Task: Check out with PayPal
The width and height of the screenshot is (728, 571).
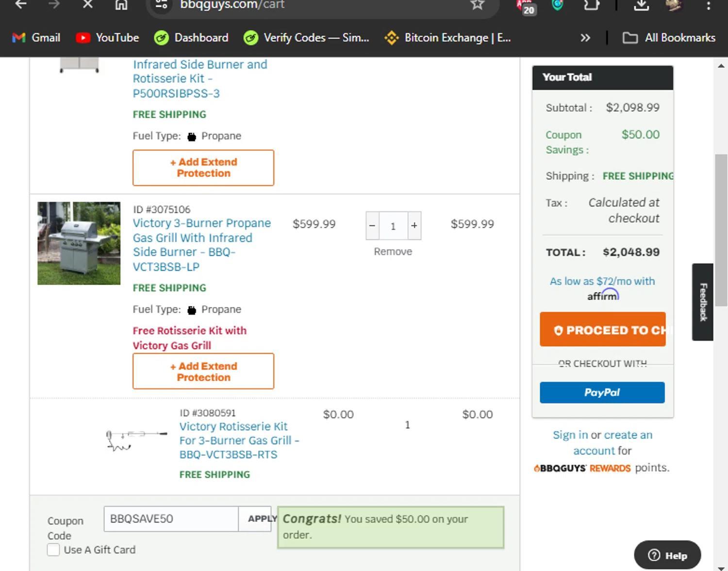Action: click(602, 392)
